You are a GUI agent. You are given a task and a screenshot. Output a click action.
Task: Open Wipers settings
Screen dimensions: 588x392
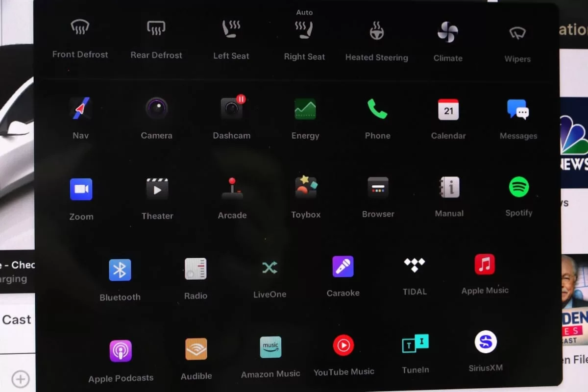point(517,33)
